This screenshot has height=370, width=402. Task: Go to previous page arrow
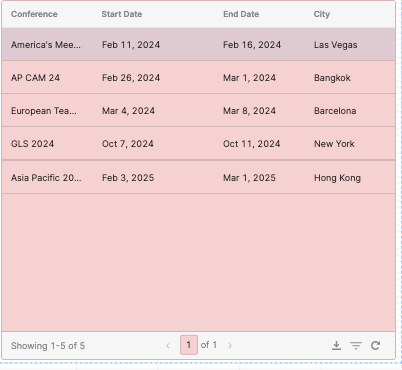click(x=168, y=345)
